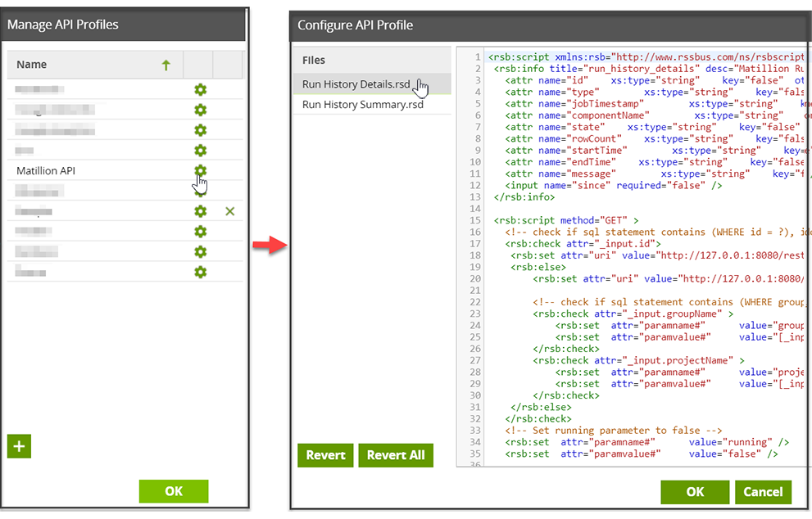The width and height of the screenshot is (812, 519).
Task: Click line number 14 in editor gutter
Action: coord(475,209)
